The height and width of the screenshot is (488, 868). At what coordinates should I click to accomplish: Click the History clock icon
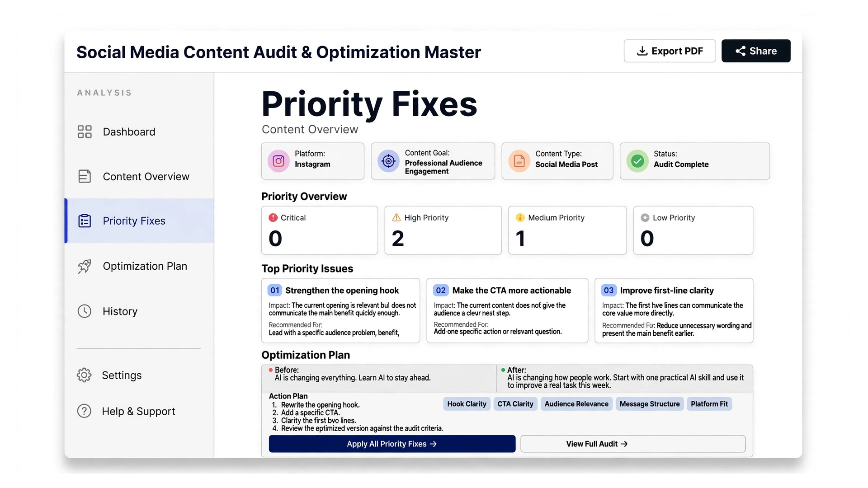pyautogui.click(x=85, y=311)
